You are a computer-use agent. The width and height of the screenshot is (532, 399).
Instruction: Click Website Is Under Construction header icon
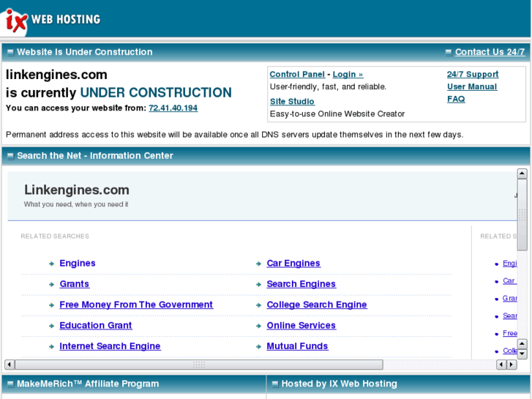pos(10,52)
